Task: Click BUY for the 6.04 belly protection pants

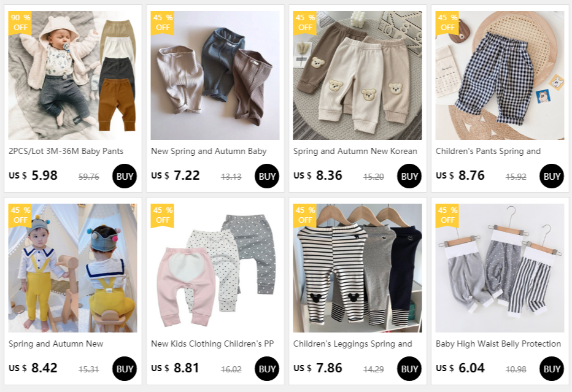Action: pos(551,369)
